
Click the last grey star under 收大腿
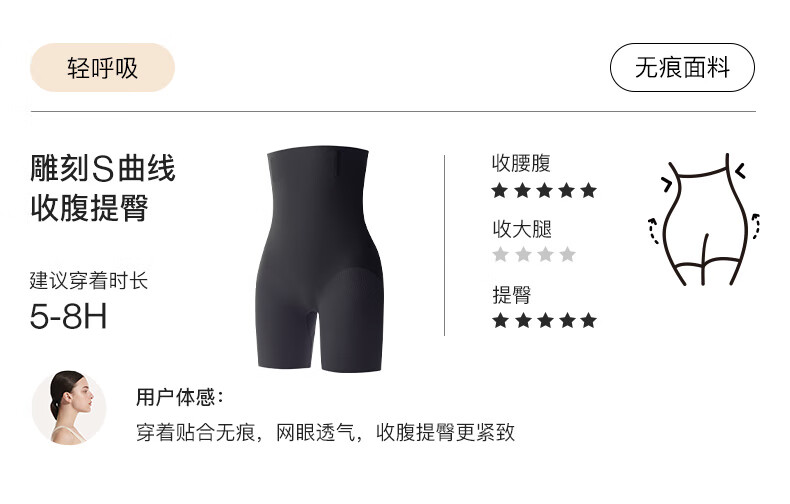567,254
